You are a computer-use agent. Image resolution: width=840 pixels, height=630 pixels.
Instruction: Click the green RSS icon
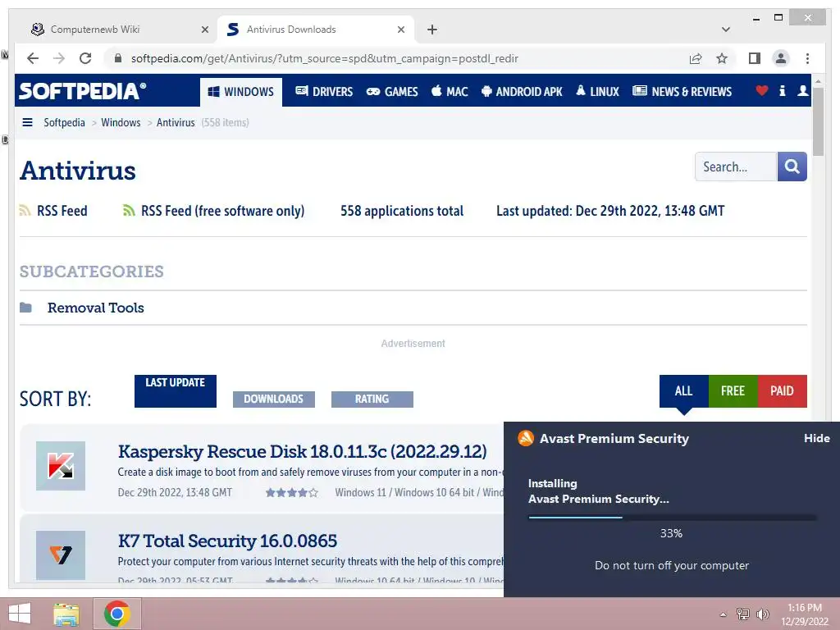129,211
